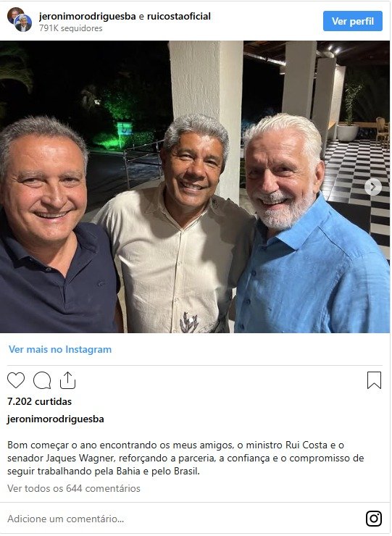Share the post using the share icon
The width and height of the screenshot is (392, 536).
67,380
